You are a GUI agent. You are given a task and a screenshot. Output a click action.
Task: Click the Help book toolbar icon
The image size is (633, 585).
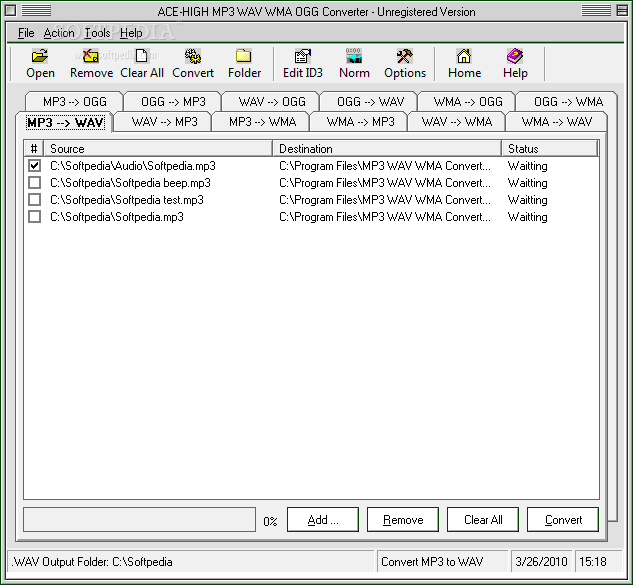tap(515, 63)
